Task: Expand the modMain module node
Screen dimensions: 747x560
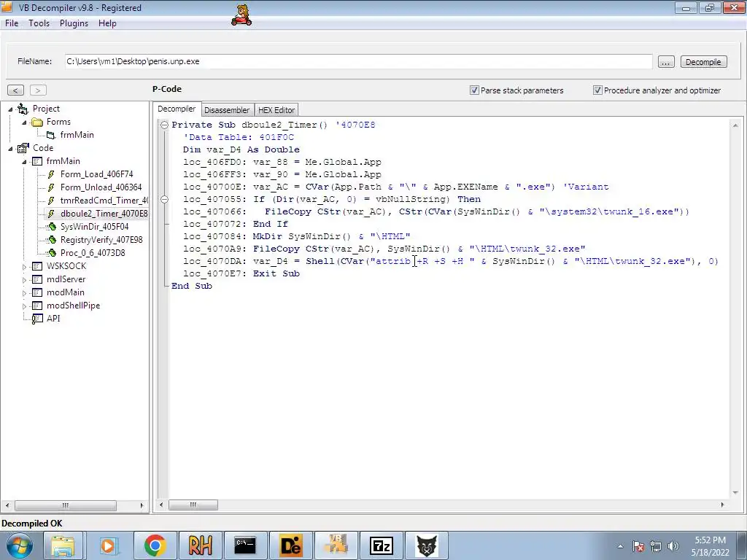Action: point(24,293)
